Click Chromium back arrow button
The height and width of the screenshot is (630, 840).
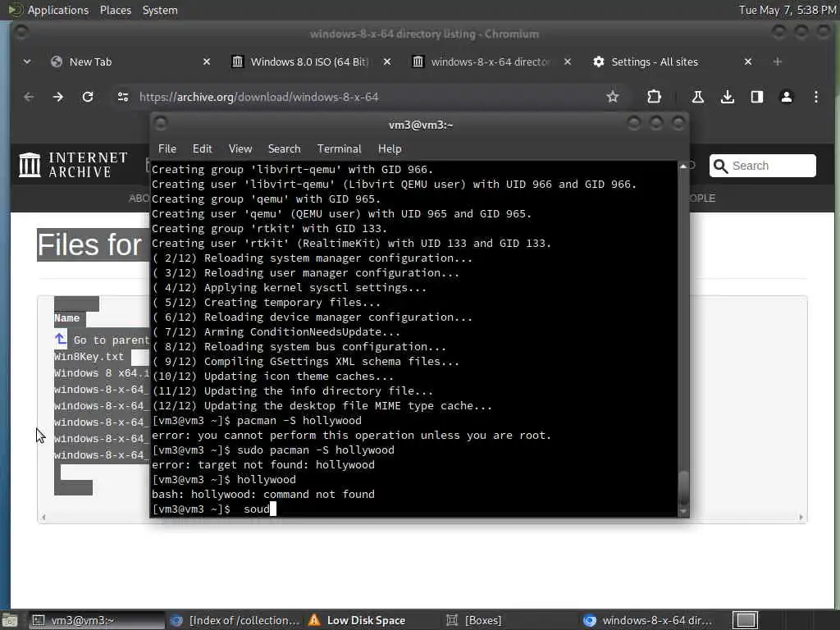point(29,97)
